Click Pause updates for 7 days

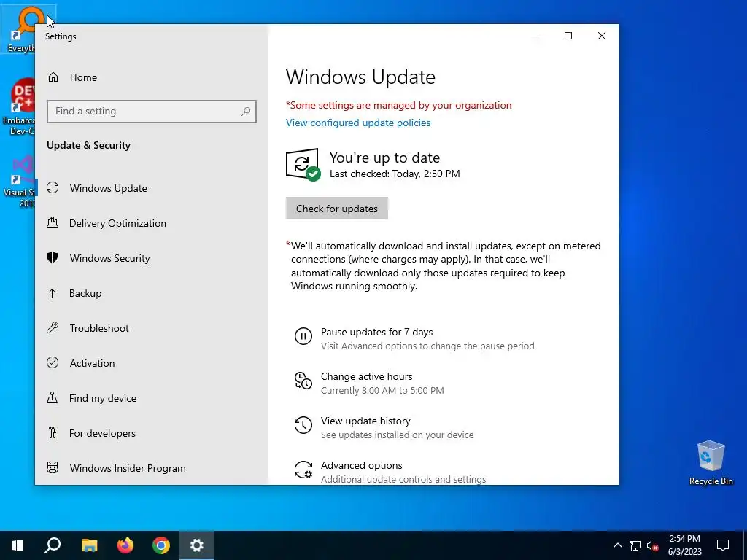[414, 338]
